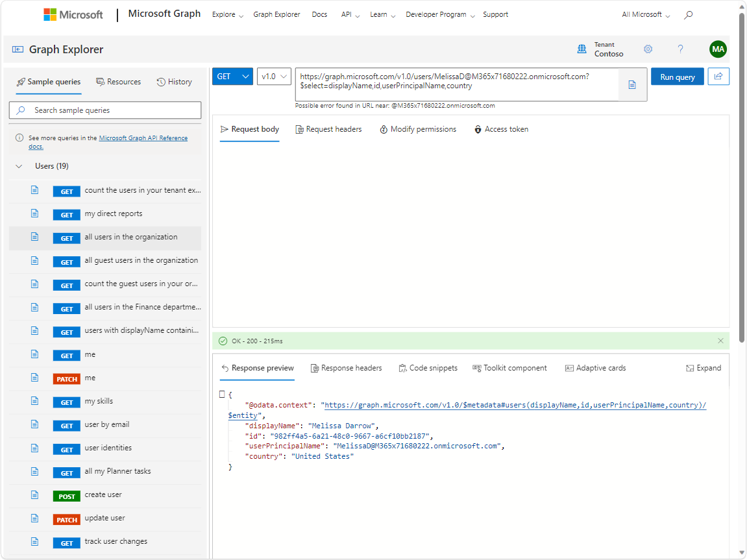Click the info icon beside 'See more queries'
747x560 pixels.
coord(19,138)
